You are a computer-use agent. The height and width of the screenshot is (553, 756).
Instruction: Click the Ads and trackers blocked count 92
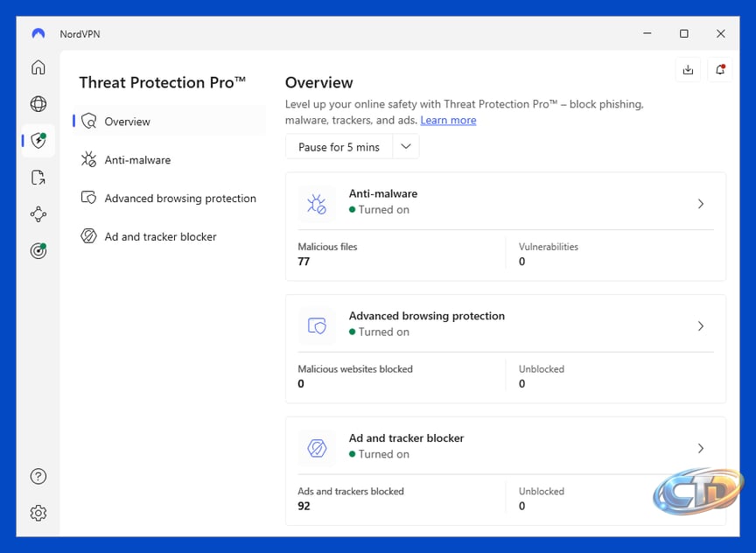tap(304, 506)
